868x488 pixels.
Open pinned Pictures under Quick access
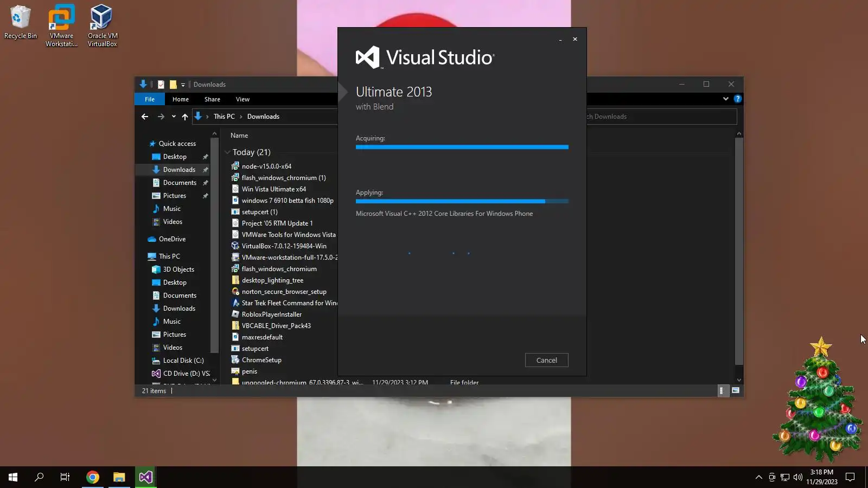coord(174,196)
